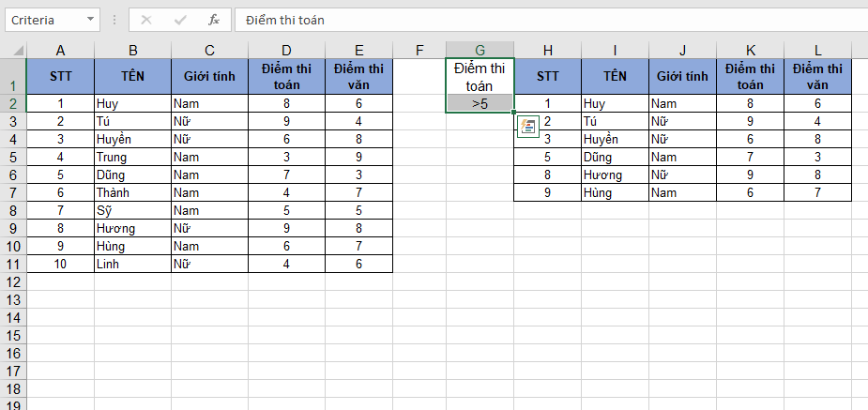
Task: Click the Cancel X formula bar icon
Action: coord(146,20)
